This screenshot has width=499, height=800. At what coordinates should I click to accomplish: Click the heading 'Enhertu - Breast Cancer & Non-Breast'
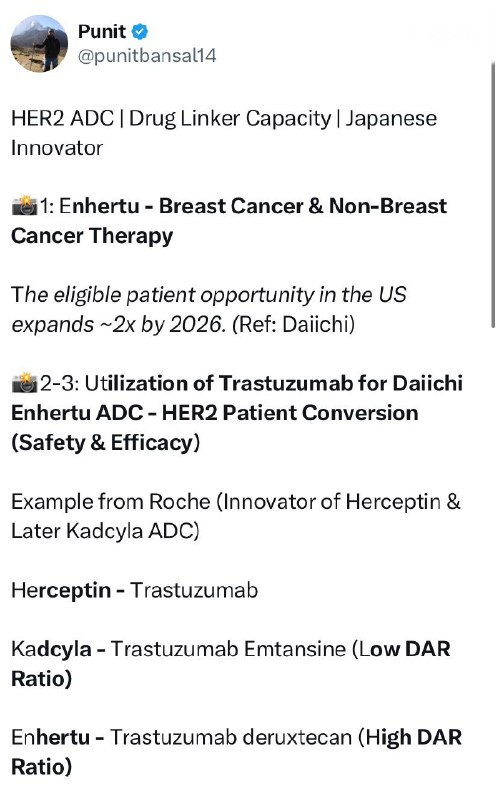pos(253,206)
